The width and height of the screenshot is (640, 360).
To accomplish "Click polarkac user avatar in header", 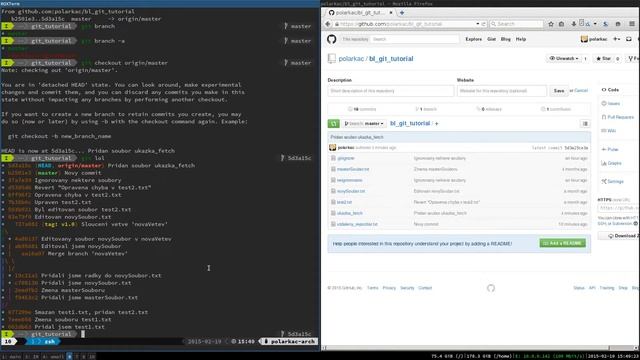I will 584,39.
